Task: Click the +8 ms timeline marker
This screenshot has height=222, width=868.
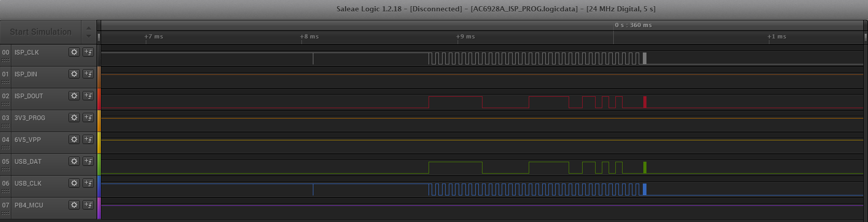Action: (x=309, y=36)
